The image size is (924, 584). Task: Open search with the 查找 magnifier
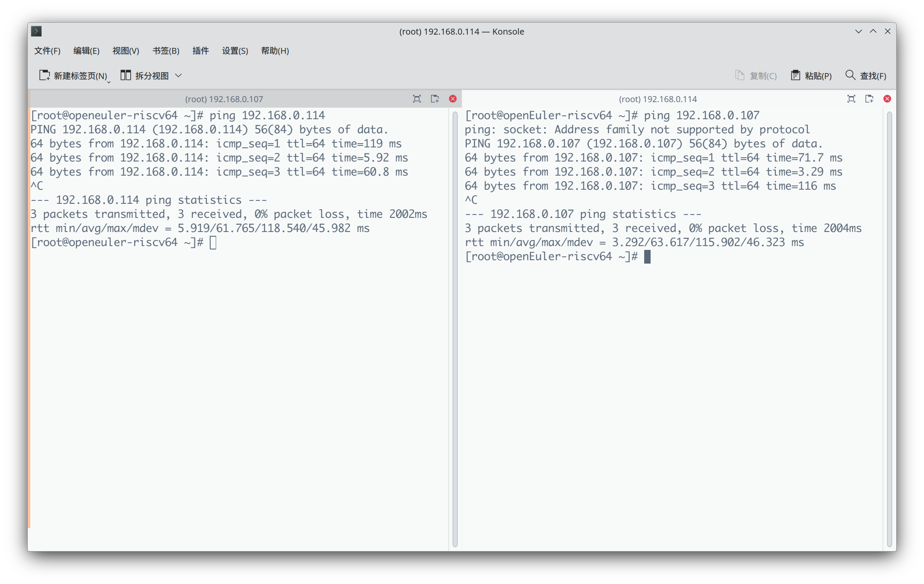pyautogui.click(x=866, y=76)
